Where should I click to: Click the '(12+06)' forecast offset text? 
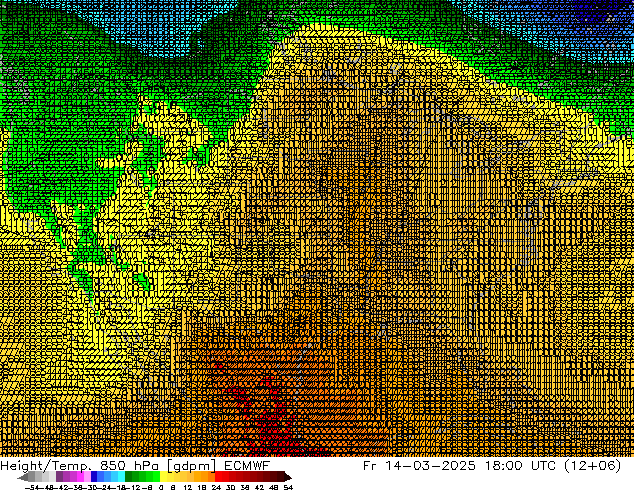[592, 466]
